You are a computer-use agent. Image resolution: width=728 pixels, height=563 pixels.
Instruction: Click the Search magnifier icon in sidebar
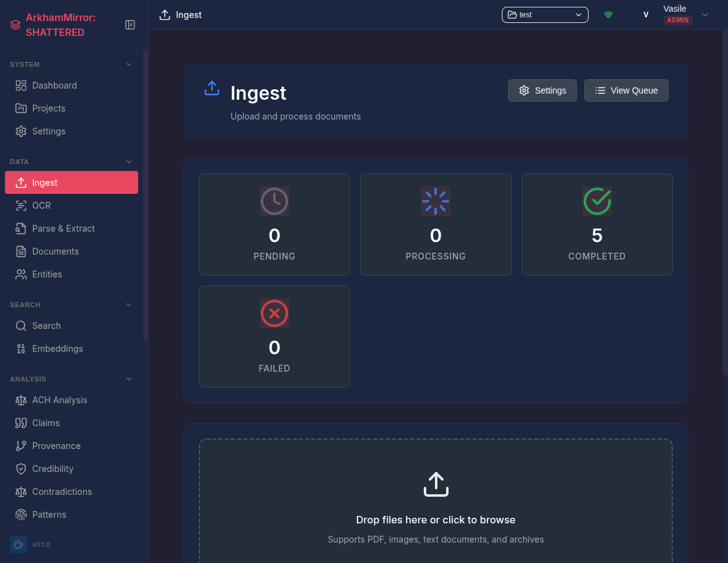click(21, 326)
